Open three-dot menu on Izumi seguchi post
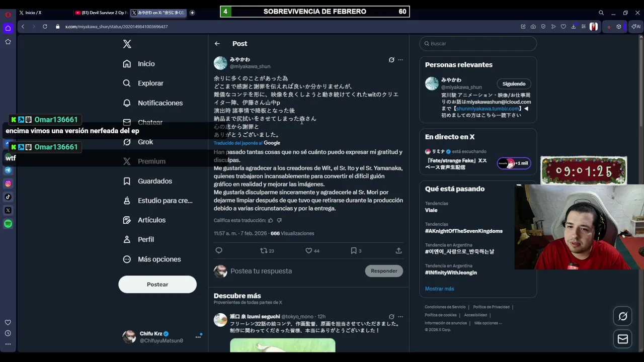Image resolution: width=644 pixels, height=362 pixels. (x=400, y=317)
